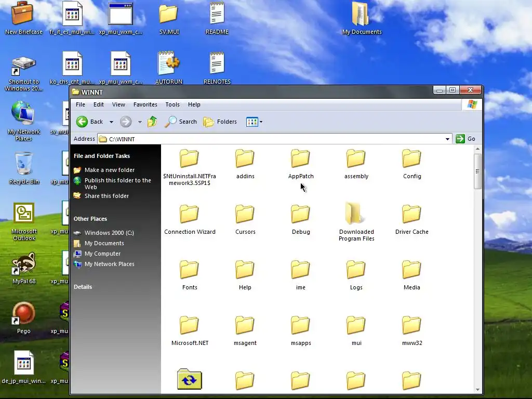Select the AppPatch folder
This screenshot has height=399, width=532.
pos(301,164)
